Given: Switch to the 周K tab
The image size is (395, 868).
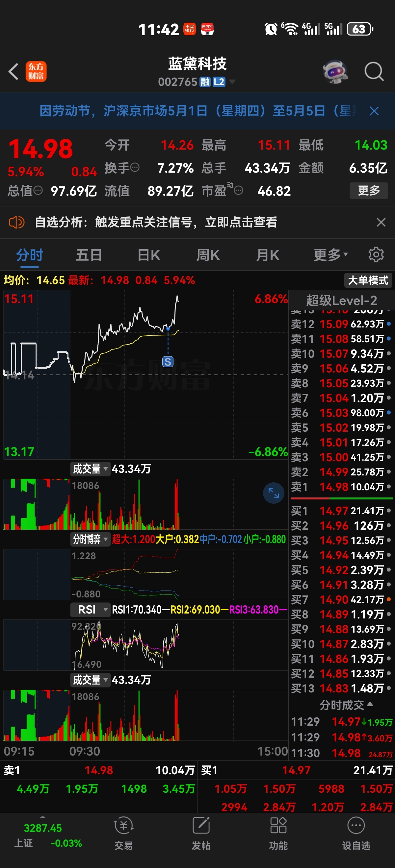Looking at the screenshot, I should [x=208, y=255].
